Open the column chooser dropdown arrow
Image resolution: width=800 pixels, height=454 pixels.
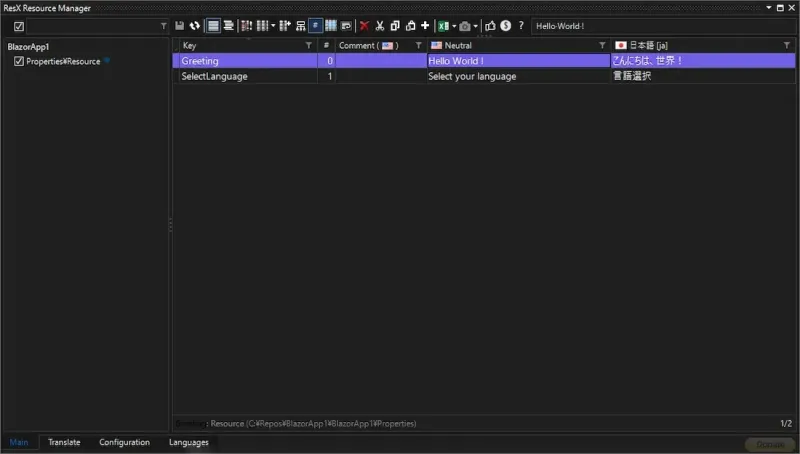pos(273,26)
